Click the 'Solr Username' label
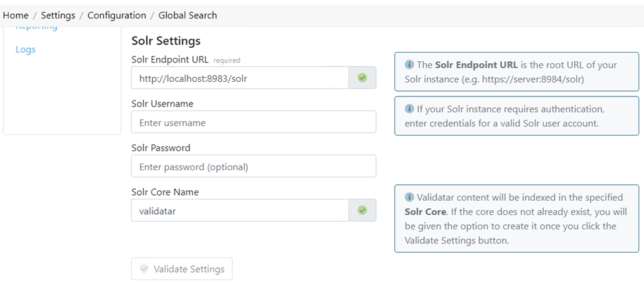 pos(162,104)
